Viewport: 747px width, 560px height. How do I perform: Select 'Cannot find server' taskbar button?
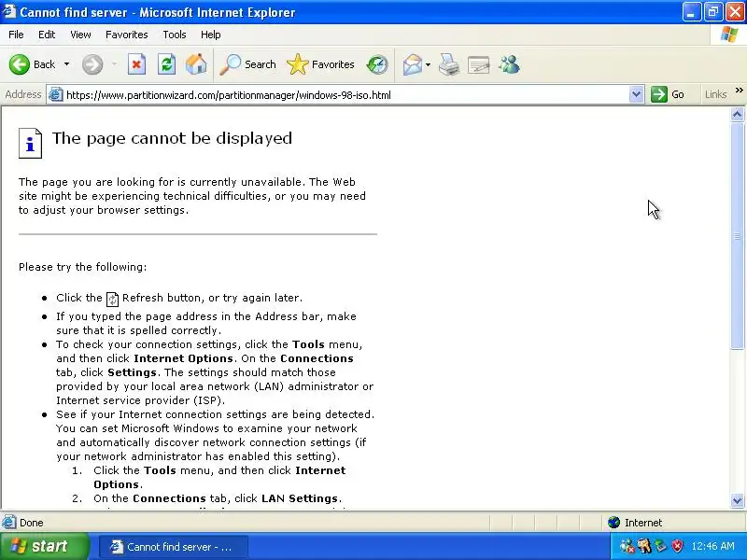174,547
